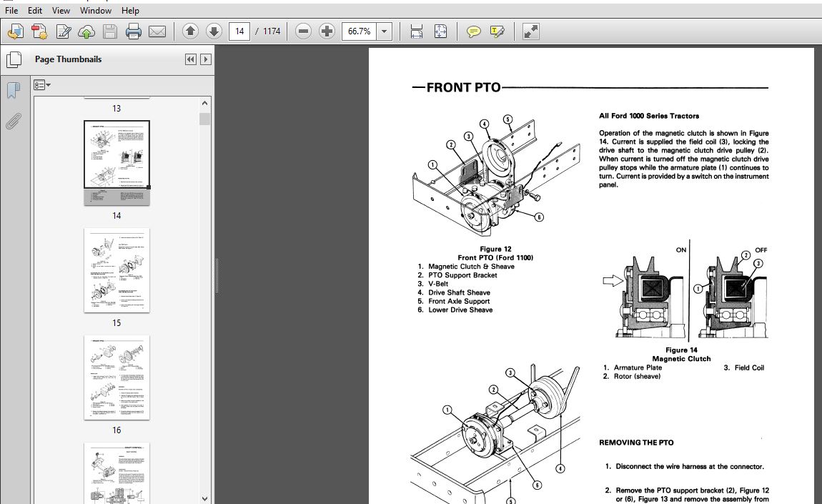Click the email envelope icon

[157, 31]
